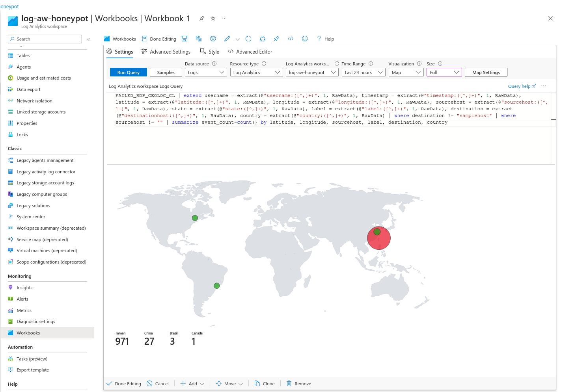Screen dimensions: 563x392
Task: Click the pin icon in workbook toolbar
Action: 276,39
